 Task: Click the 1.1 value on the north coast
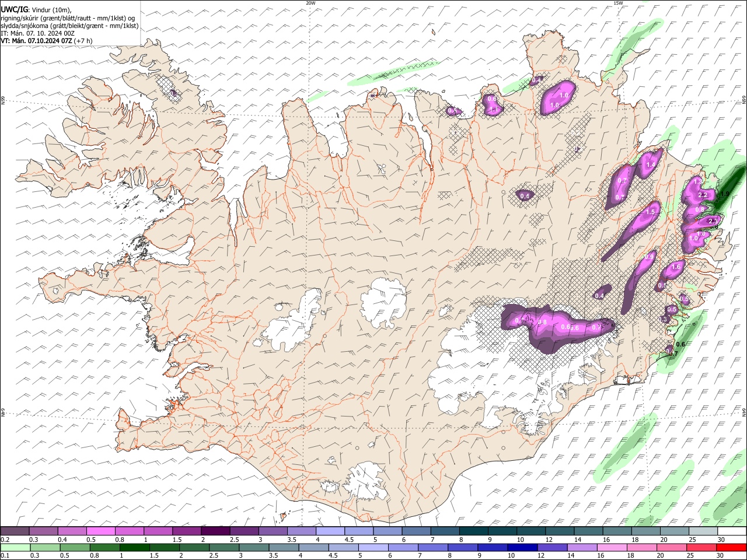(x=494, y=109)
